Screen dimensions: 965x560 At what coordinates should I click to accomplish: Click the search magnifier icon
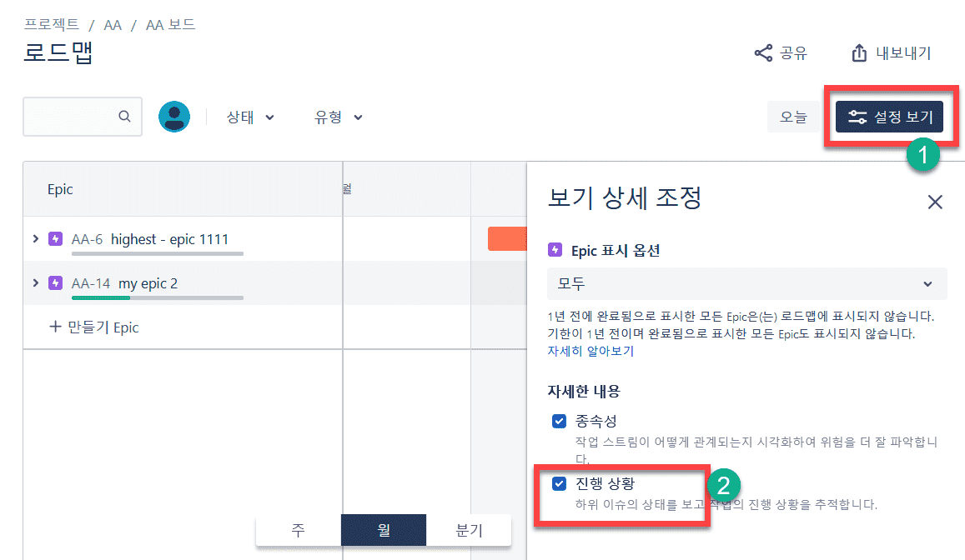(124, 117)
